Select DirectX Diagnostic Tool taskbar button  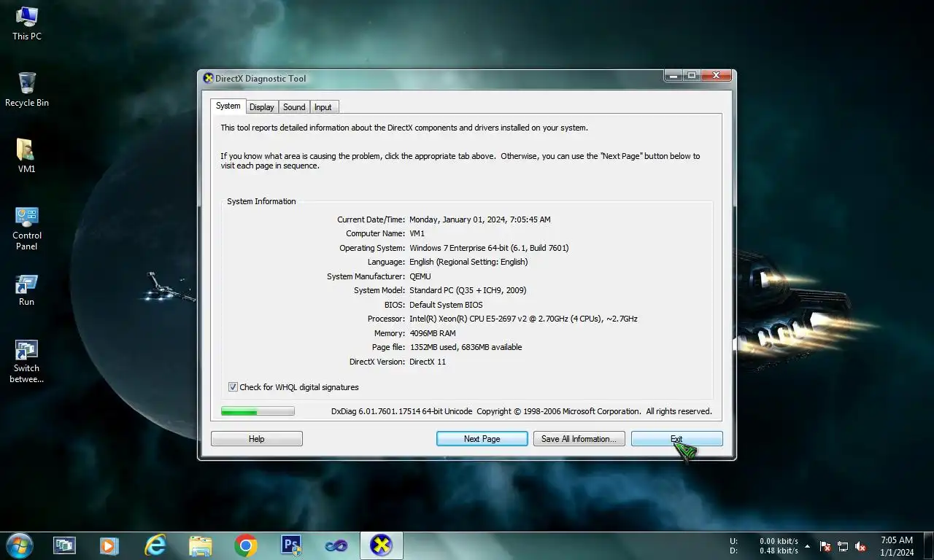[x=381, y=545]
